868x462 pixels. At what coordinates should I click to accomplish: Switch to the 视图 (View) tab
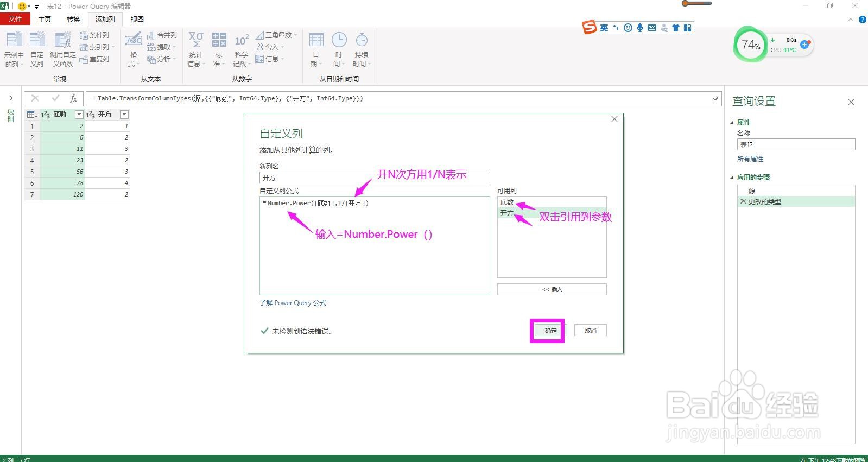point(137,19)
